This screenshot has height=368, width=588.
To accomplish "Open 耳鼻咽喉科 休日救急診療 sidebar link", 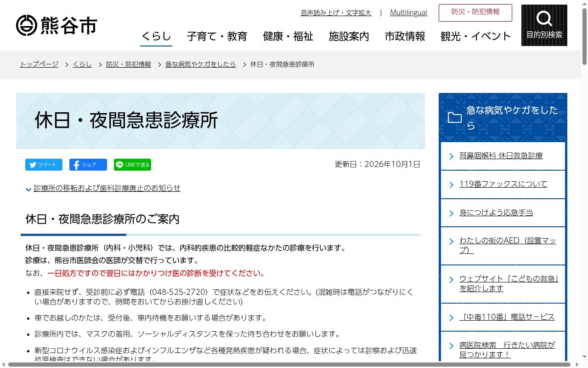I will (501, 156).
